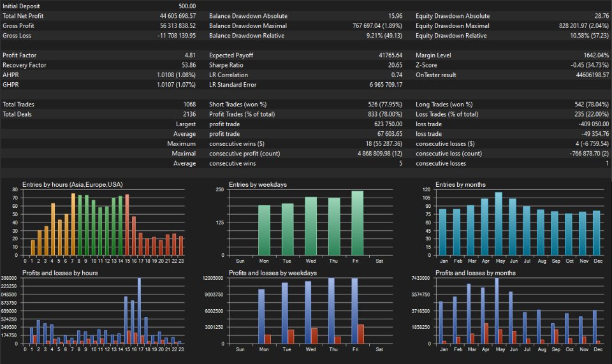Viewport: 612px width, 364px height.
Task: Click Entries by weekdays chart title
Action: 258,184
